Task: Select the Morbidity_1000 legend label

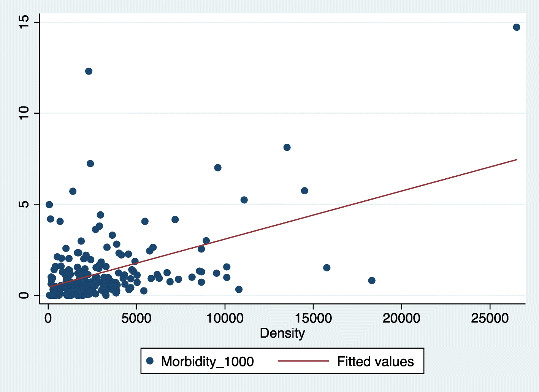Action: tap(207, 361)
